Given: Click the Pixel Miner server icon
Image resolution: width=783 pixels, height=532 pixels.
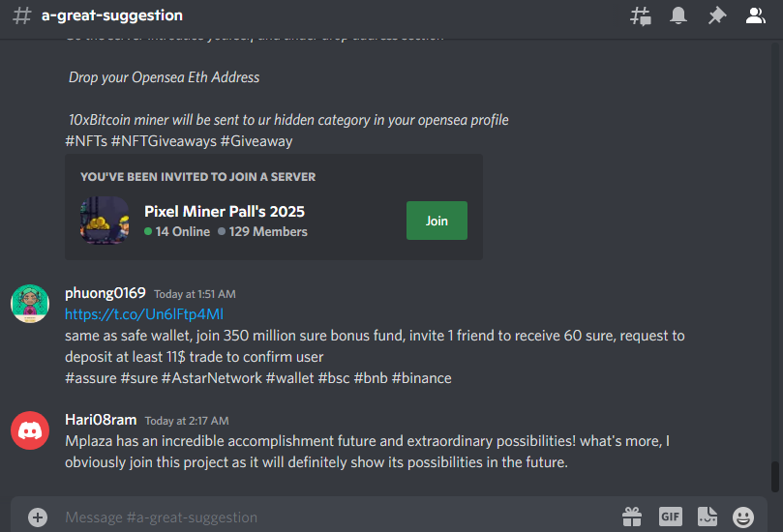Looking at the screenshot, I should point(105,221).
